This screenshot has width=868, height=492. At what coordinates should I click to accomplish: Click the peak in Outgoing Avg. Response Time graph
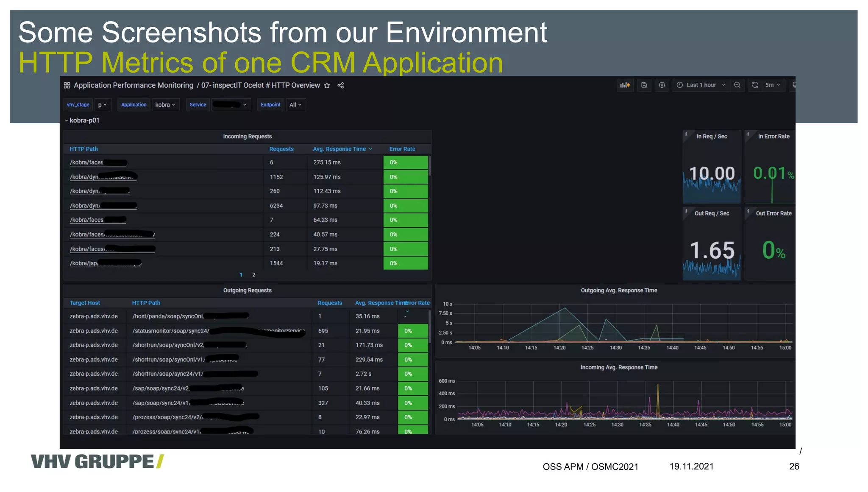pos(565,308)
